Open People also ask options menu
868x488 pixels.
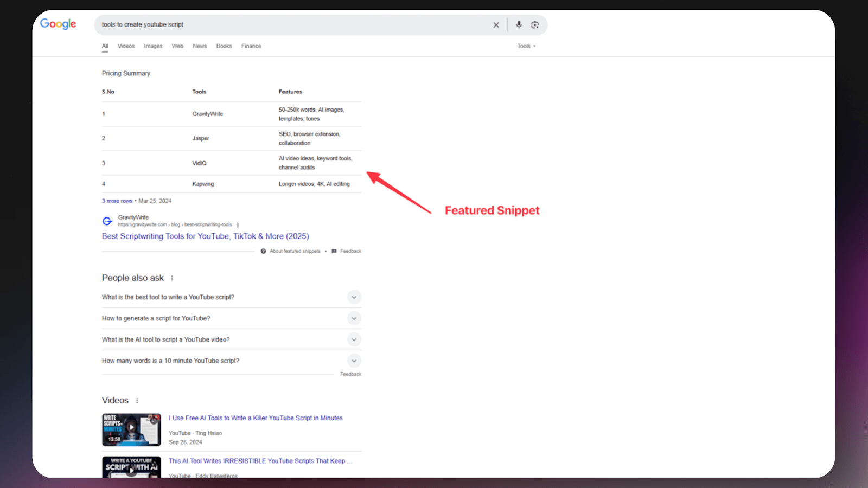172,278
